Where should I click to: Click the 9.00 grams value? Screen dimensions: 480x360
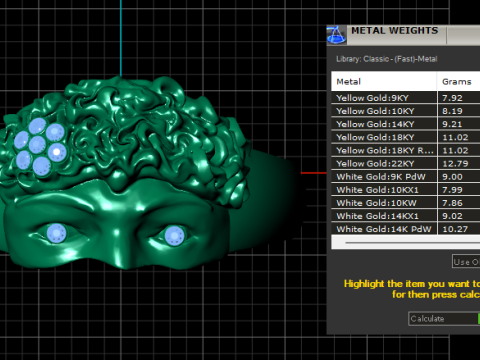coord(452,177)
